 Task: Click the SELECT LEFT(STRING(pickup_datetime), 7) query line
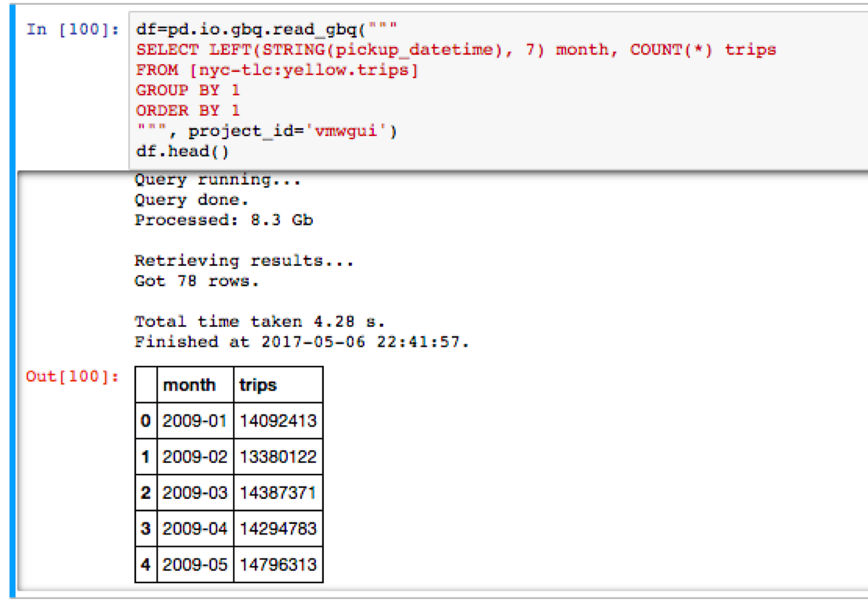456,49
